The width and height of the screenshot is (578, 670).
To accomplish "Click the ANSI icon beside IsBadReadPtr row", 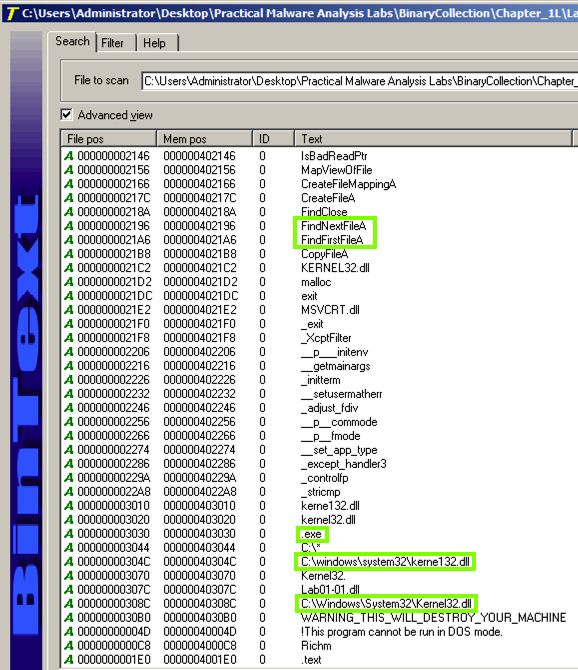I will click(x=68, y=156).
